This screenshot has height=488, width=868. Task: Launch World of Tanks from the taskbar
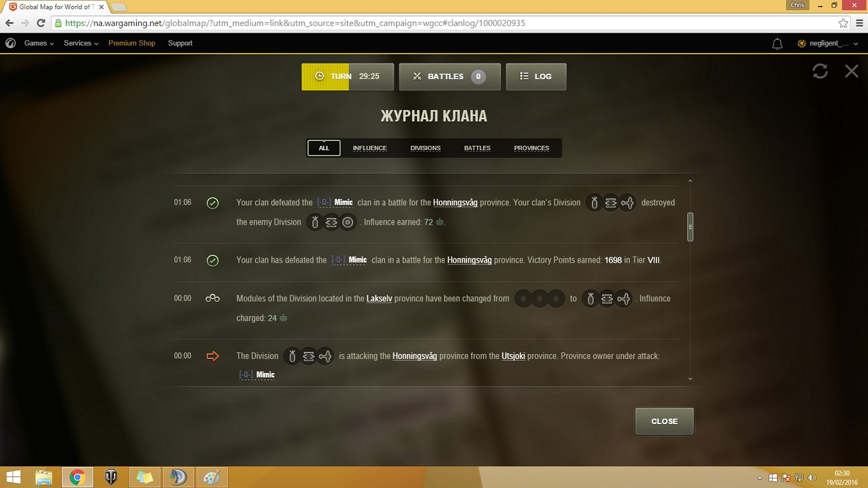click(x=111, y=477)
